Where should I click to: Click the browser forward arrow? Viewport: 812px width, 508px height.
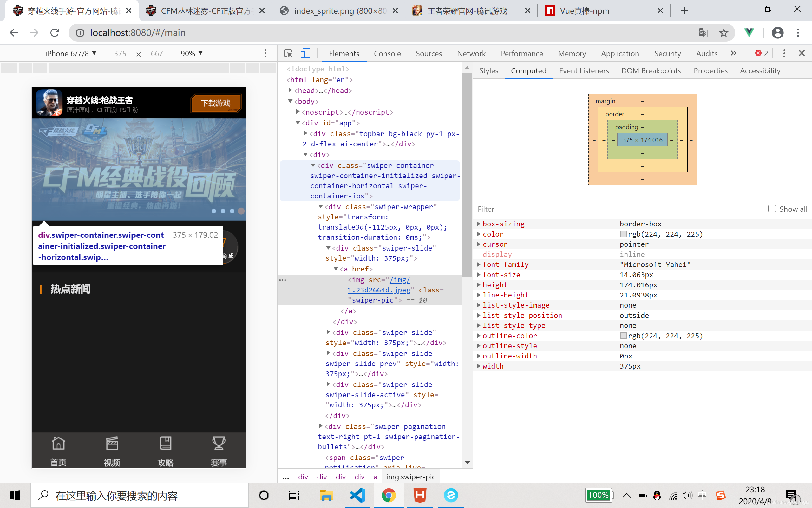(34, 33)
